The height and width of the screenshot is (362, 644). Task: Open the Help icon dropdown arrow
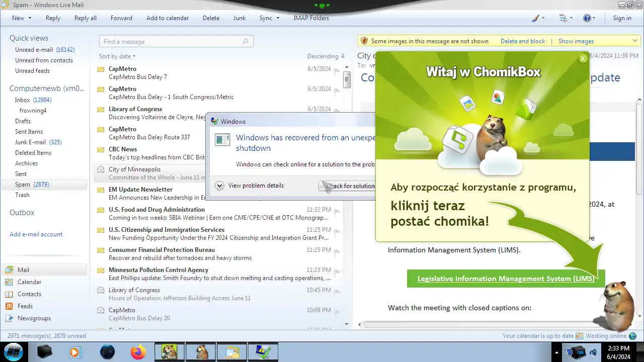point(594,18)
